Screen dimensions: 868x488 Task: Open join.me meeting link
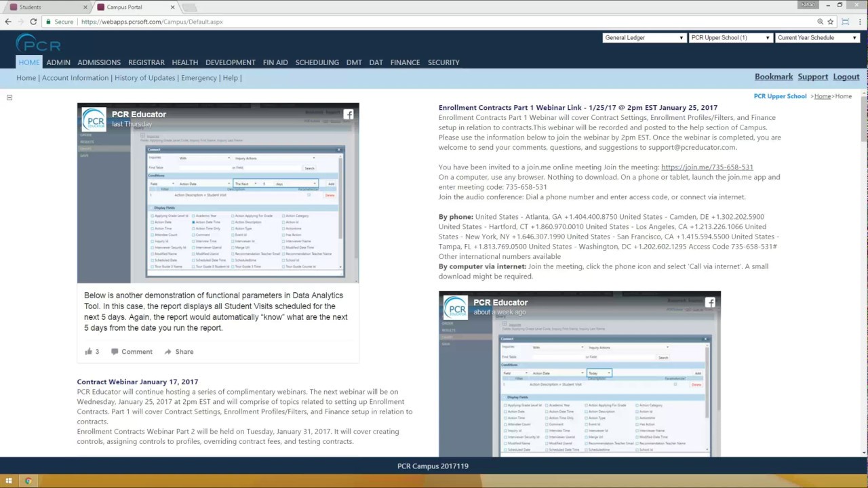707,167
